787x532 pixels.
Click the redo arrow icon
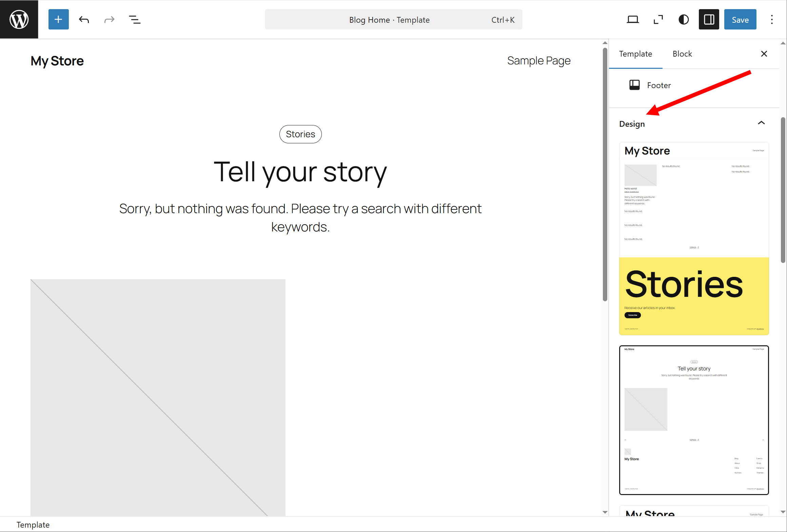tap(109, 20)
